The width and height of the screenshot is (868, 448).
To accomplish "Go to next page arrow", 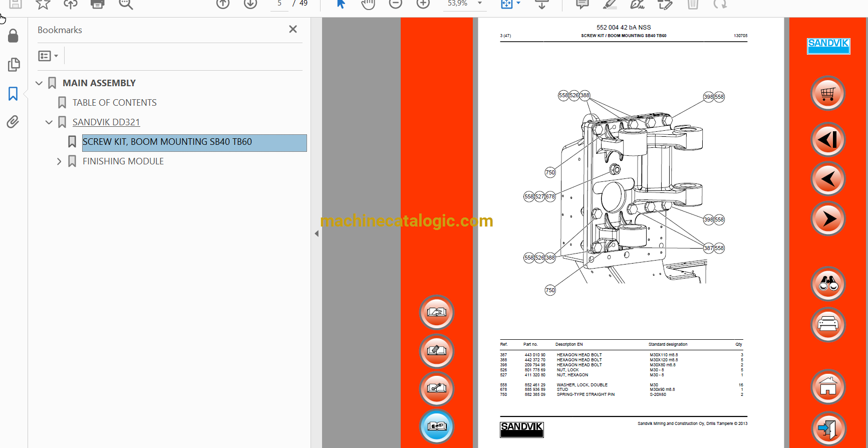I will [250, 4].
